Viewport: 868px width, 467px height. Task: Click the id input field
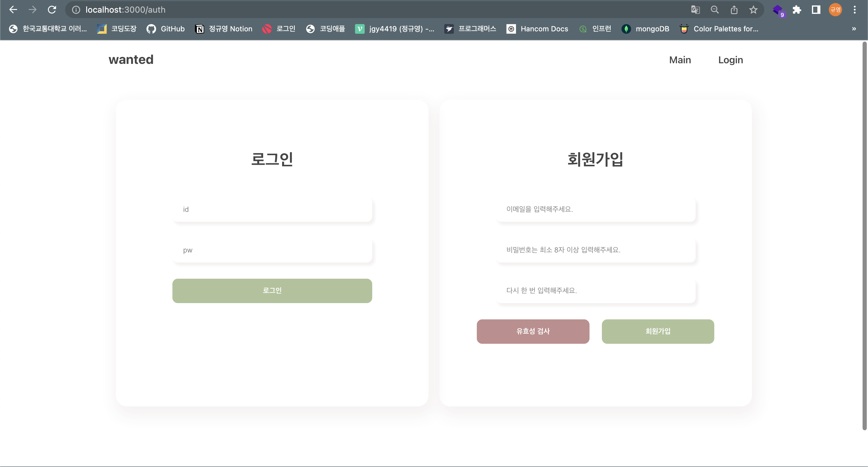point(272,210)
